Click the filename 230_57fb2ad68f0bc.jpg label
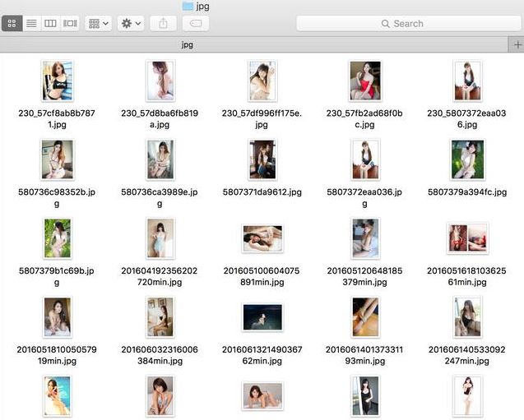The width and height of the screenshot is (524, 420). click(364, 119)
